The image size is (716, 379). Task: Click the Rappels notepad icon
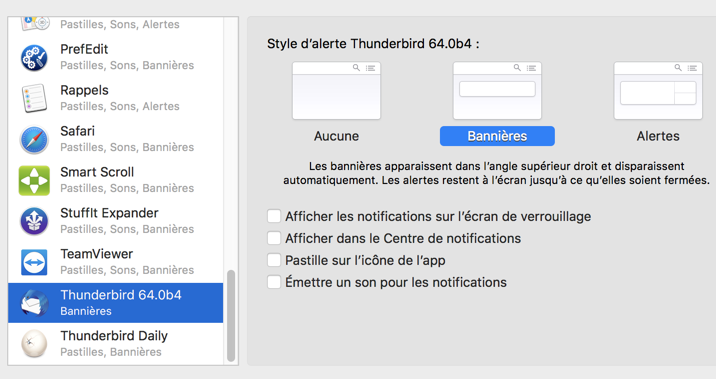click(x=34, y=98)
